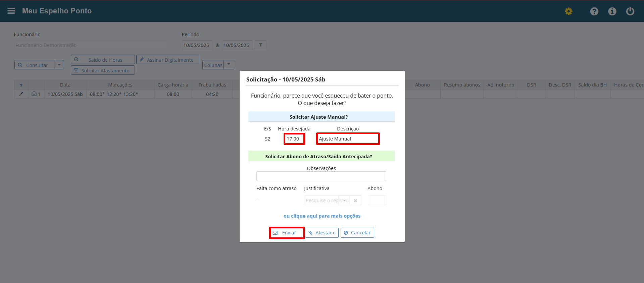
Task: Click the period end date field
Action: pos(237,45)
